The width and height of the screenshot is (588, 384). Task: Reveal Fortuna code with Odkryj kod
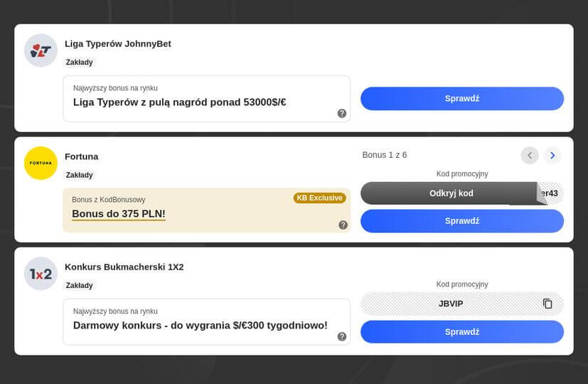[x=451, y=193]
